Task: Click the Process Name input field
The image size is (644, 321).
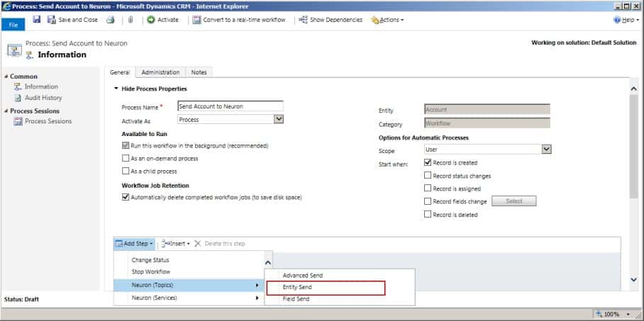Action: point(231,106)
